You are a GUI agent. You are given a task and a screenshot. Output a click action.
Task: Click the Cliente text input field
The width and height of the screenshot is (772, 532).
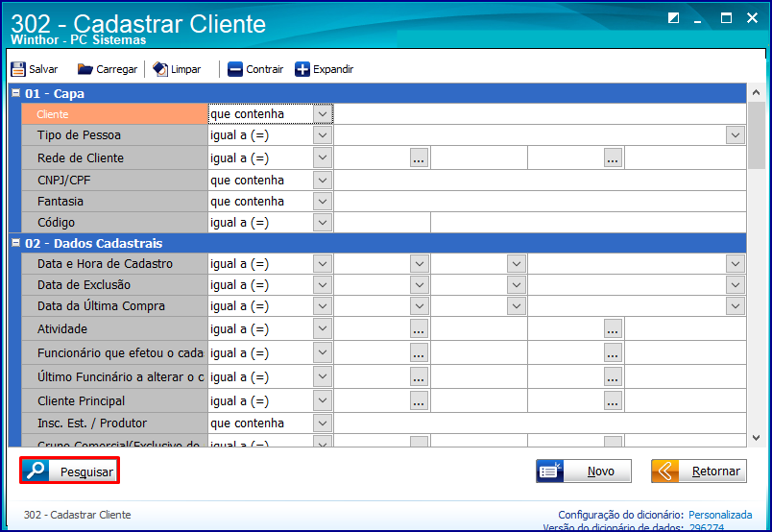coord(540,114)
